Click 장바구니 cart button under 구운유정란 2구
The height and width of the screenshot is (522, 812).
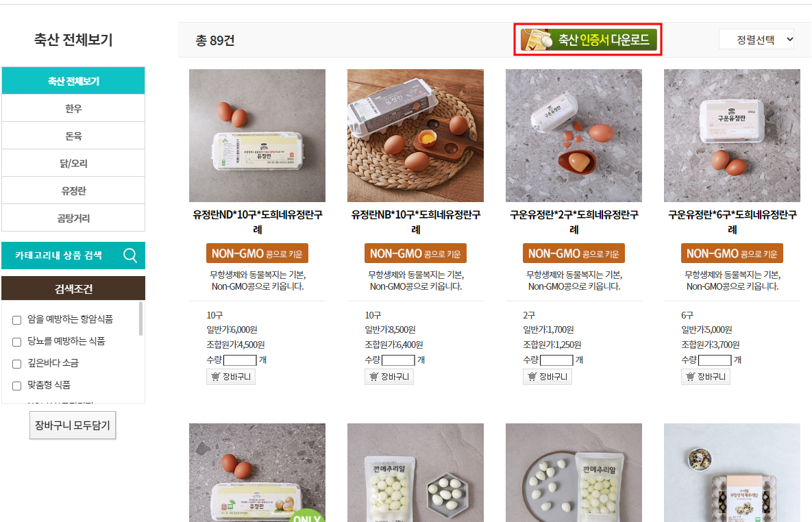548,377
